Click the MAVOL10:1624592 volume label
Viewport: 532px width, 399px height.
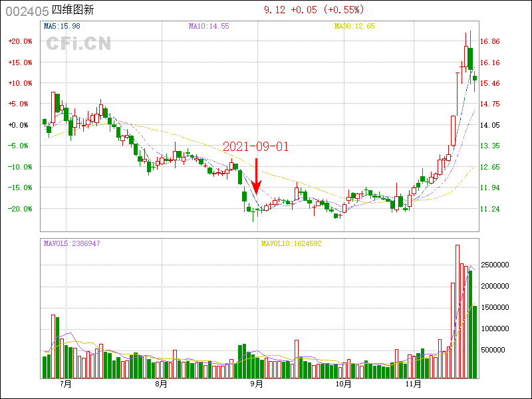291,244
